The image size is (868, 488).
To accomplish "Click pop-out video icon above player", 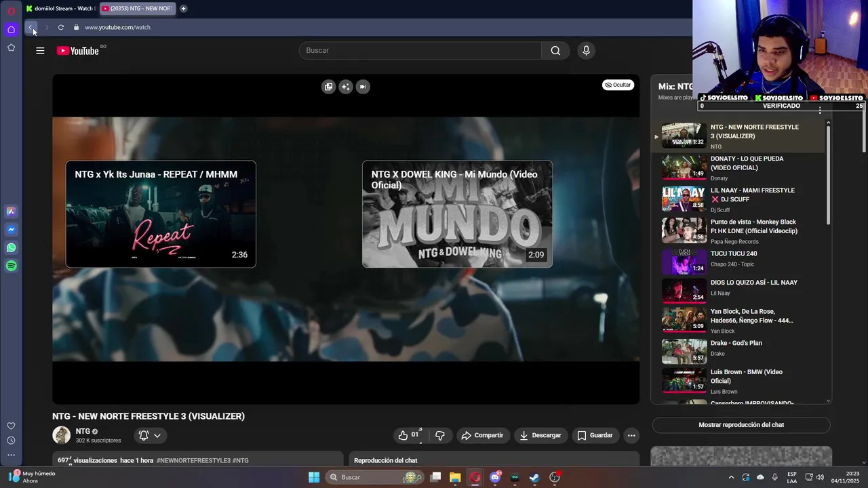I will pos(328,87).
